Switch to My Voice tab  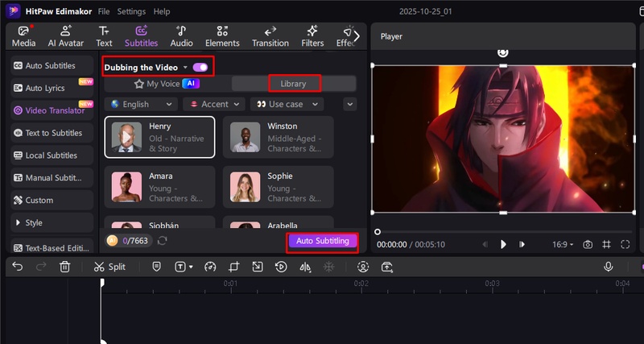pyautogui.click(x=167, y=84)
